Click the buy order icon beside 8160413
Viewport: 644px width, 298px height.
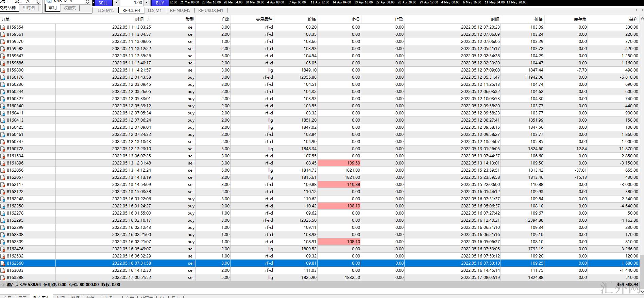click(x=3, y=120)
